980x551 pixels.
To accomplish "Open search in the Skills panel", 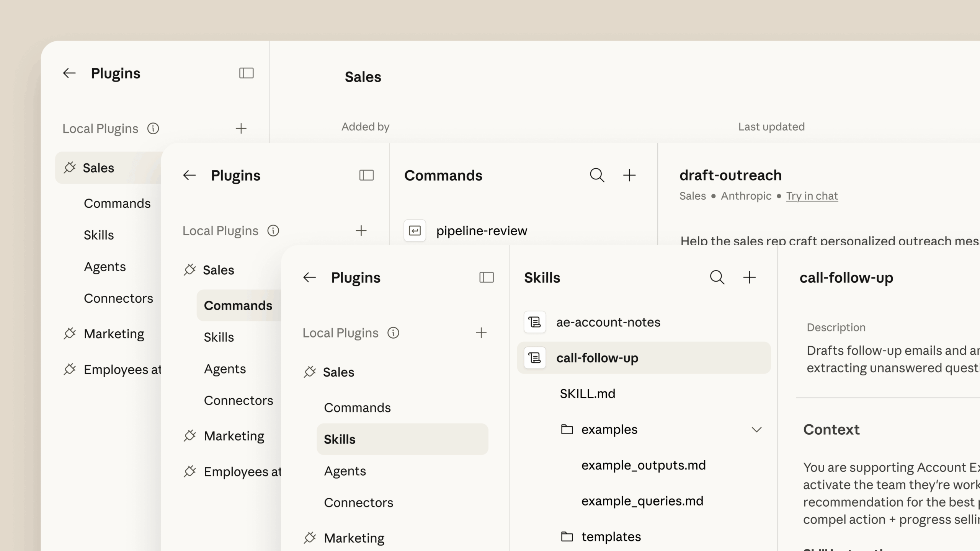I will point(717,277).
